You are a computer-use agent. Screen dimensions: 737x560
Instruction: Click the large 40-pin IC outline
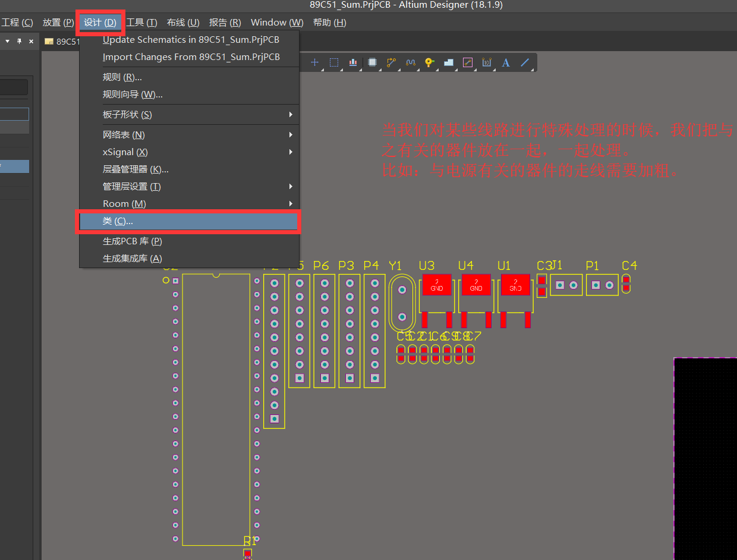216,409
